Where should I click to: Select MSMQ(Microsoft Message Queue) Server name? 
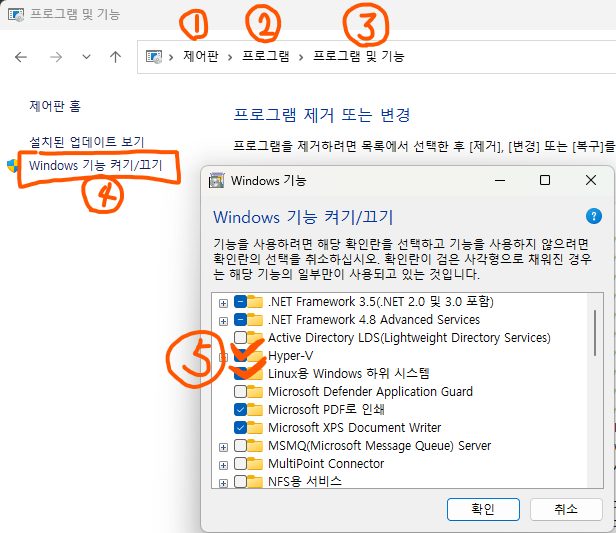(x=380, y=446)
